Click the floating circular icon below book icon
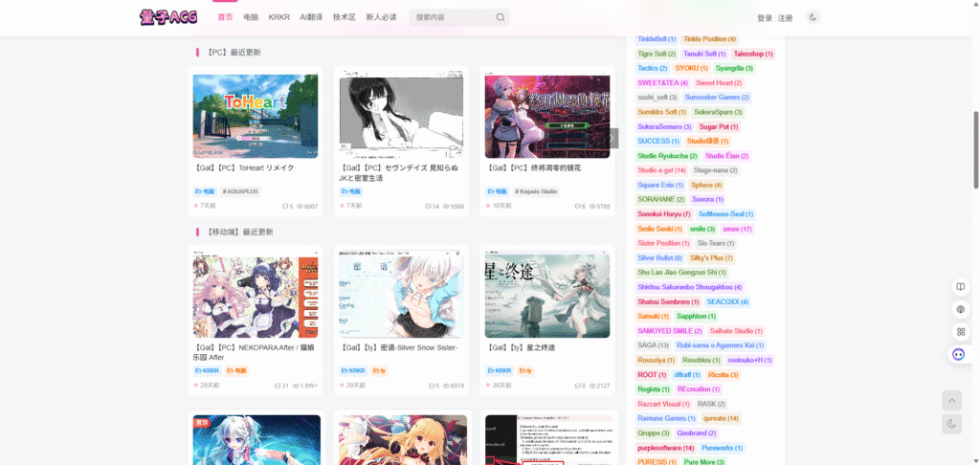Image resolution: width=980 pixels, height=465 pixels. (960, 309)
